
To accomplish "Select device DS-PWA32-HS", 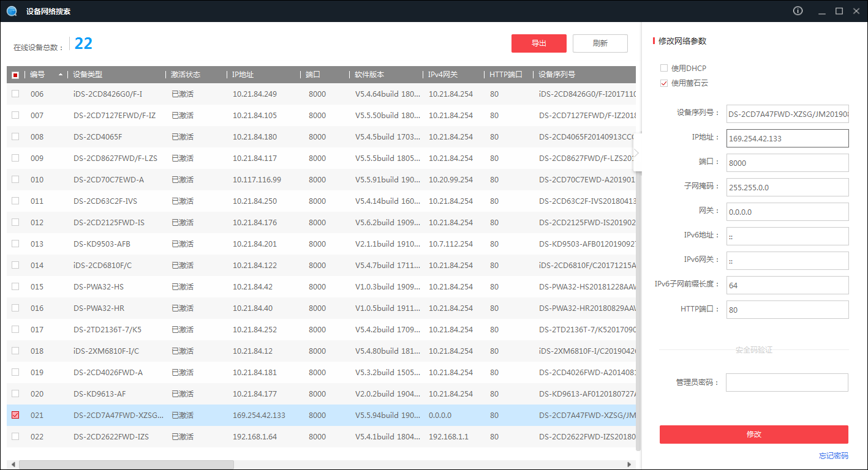I will [x=99, y=286].
